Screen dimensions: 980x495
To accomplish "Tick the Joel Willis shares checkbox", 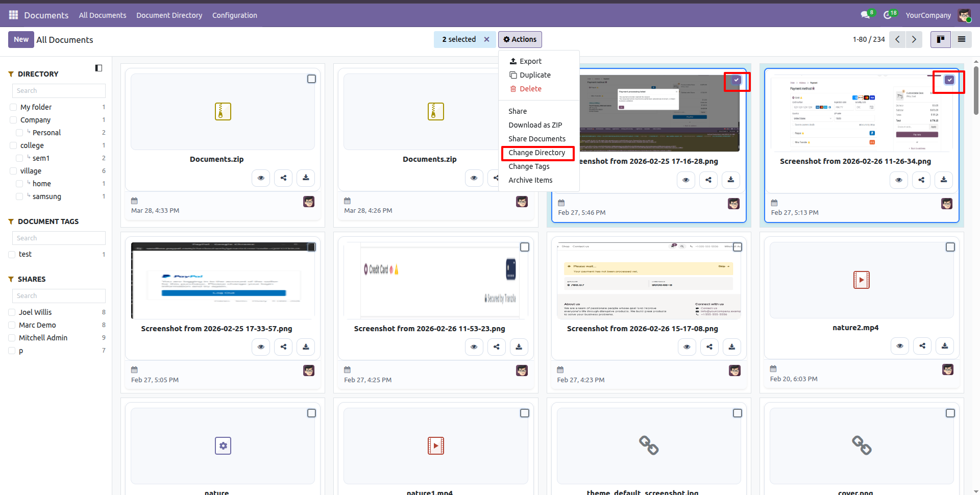I will pyautogui.click(x=12, y=312).
